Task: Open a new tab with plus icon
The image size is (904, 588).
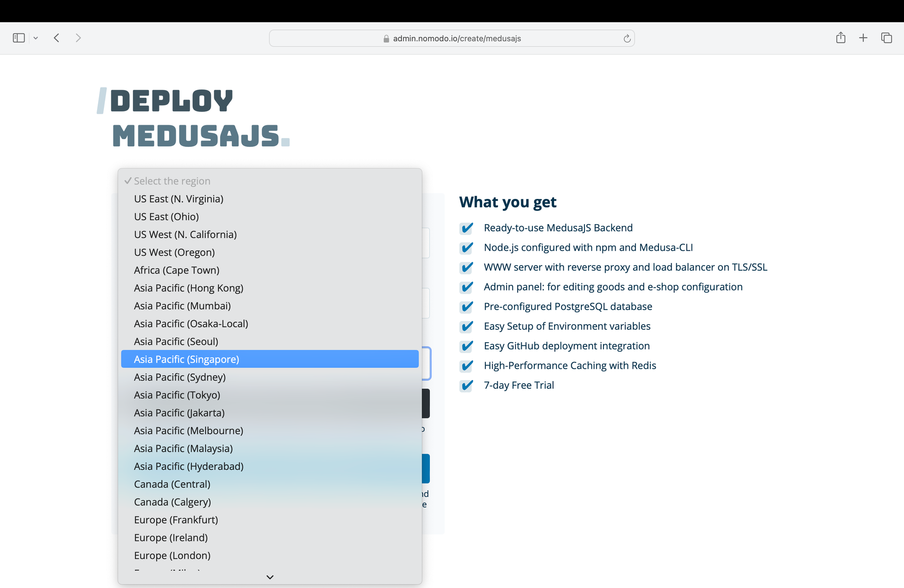Action: tap(863, 38)
